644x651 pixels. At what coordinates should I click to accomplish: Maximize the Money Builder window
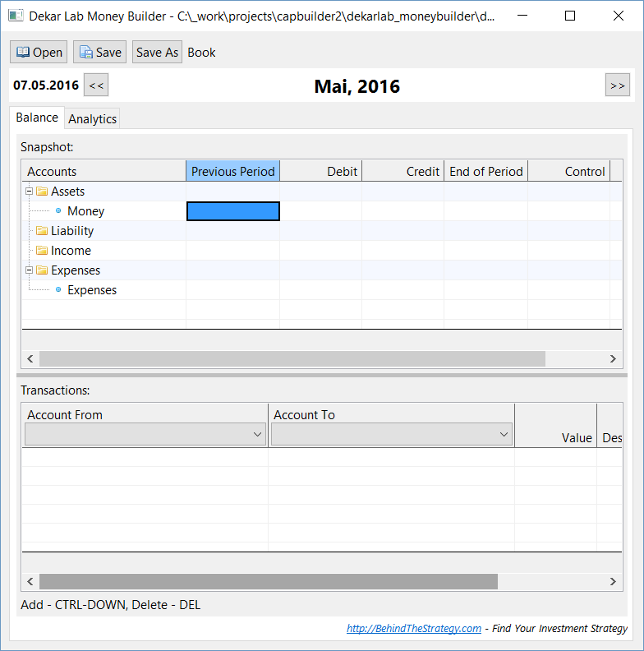coord(570,16)
